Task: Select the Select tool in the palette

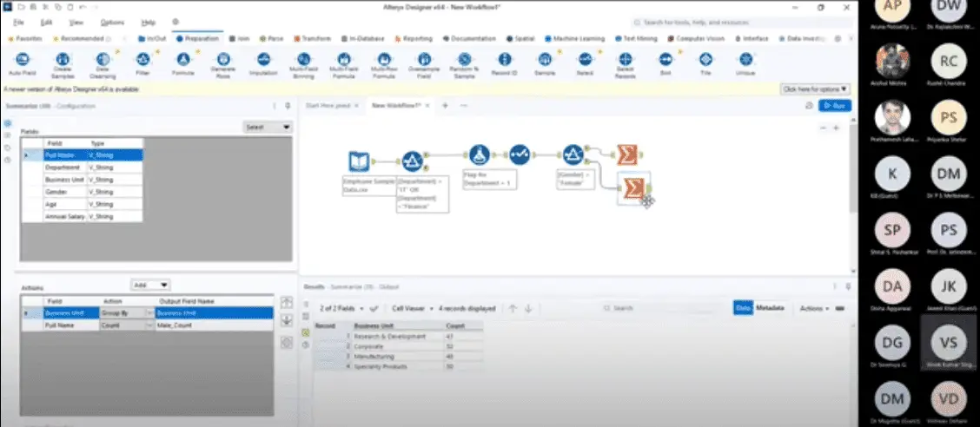Action: (x=585, y=63)
